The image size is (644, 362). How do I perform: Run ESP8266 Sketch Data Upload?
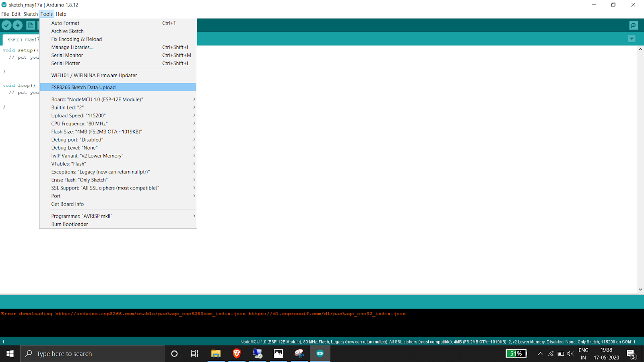118,87
